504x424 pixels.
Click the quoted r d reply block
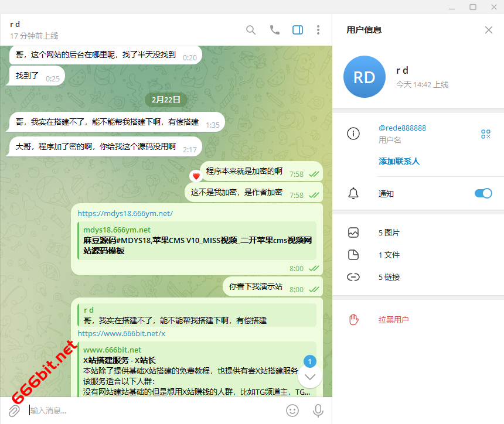click(197, 315)
